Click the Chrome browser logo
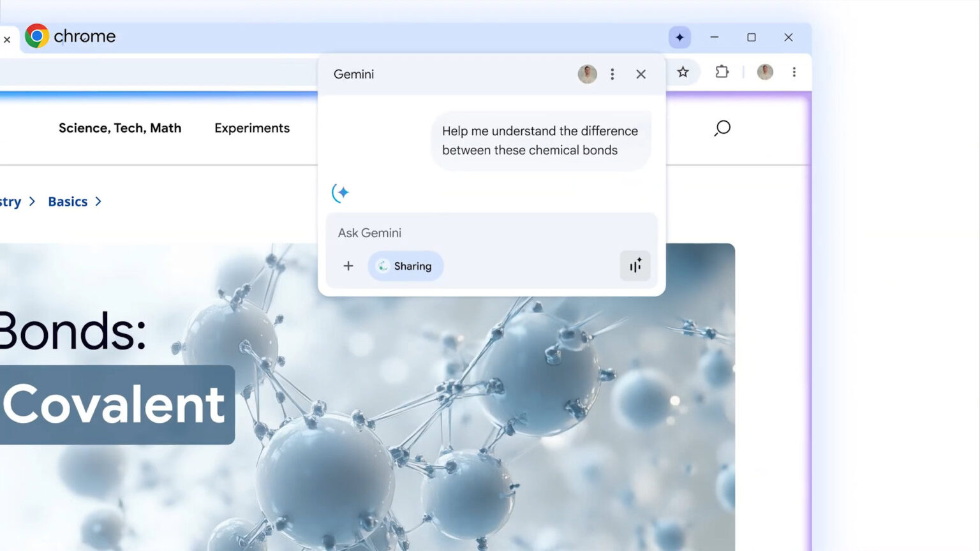This screenshot has width=980, height=551. click(36, 36)
